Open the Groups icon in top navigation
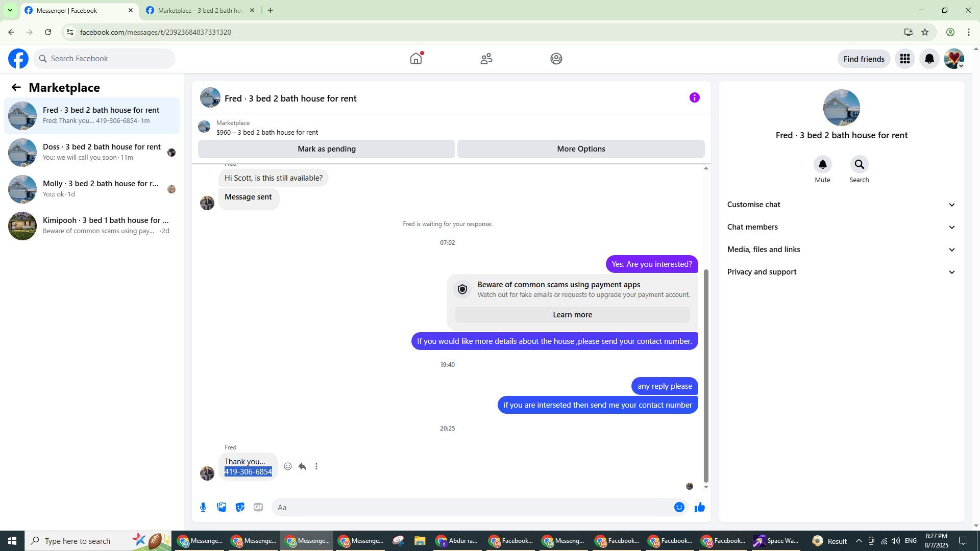The height and width of the screenshot is (551, 980). tap(556, 59)
